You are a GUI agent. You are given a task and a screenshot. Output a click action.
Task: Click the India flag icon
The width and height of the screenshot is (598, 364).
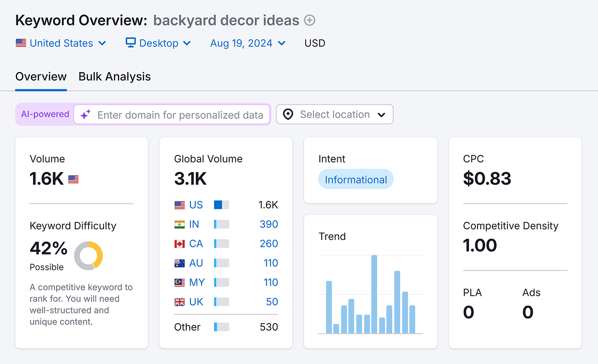click(x=179, y=224)
